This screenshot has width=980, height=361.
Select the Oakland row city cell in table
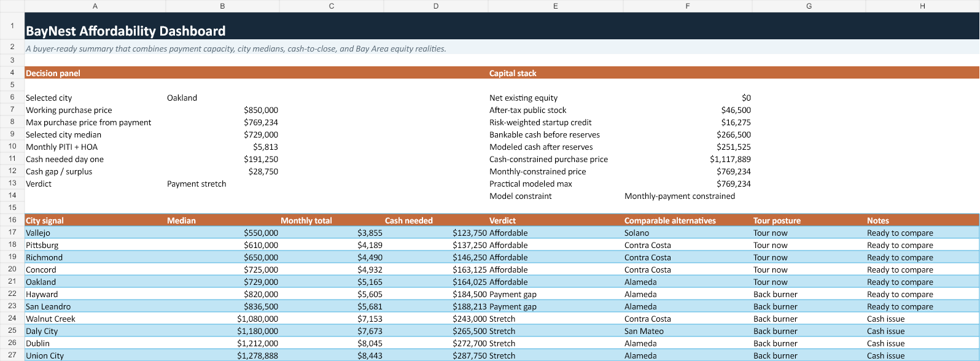[95, 282]
